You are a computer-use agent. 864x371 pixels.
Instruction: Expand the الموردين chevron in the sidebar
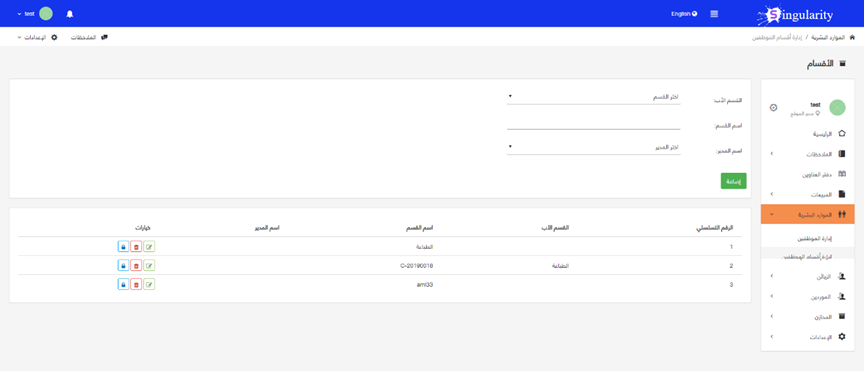point(771,296)
